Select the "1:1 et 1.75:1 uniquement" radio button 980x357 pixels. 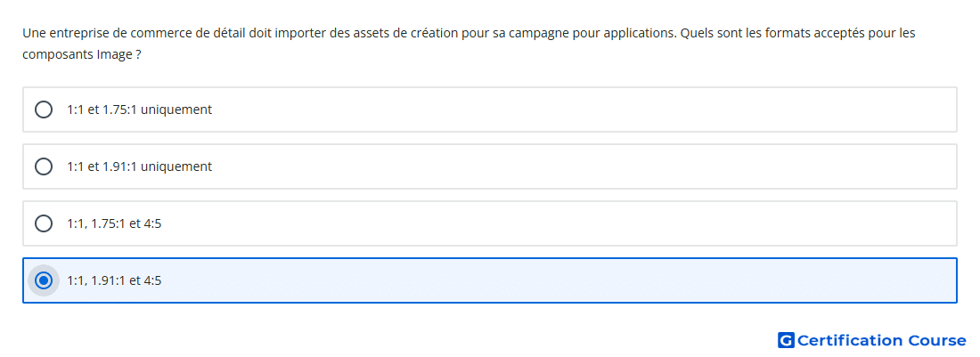coord(44,110)
